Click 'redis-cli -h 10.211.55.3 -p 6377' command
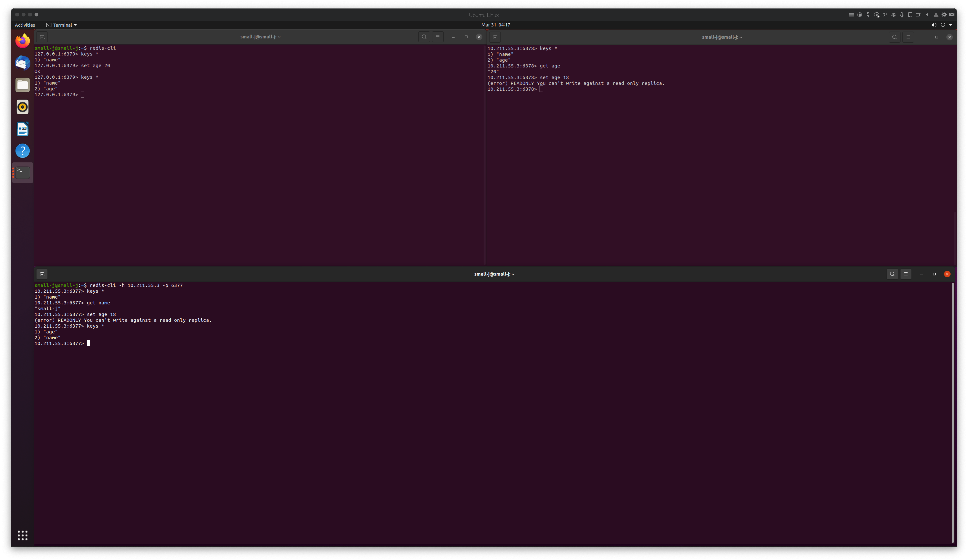This screenshot has width=968, height=560. pyautogui.click(x=136, y=285)
